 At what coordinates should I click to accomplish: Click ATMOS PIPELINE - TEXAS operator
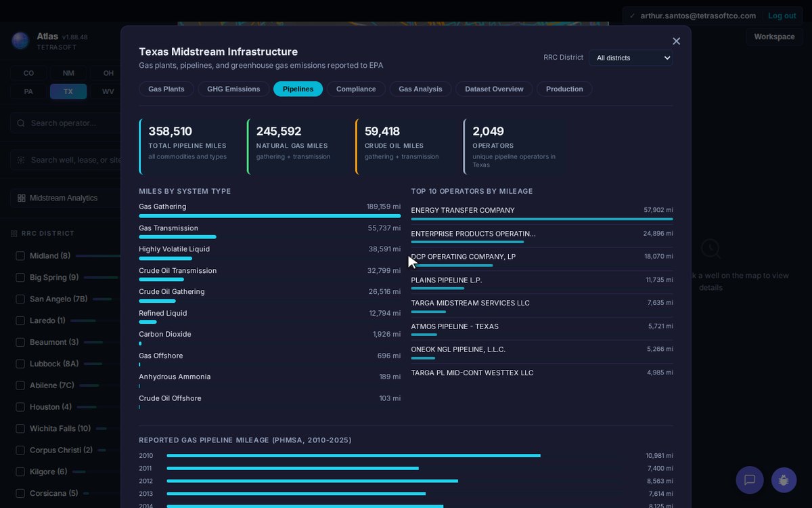tap(455, 326)
